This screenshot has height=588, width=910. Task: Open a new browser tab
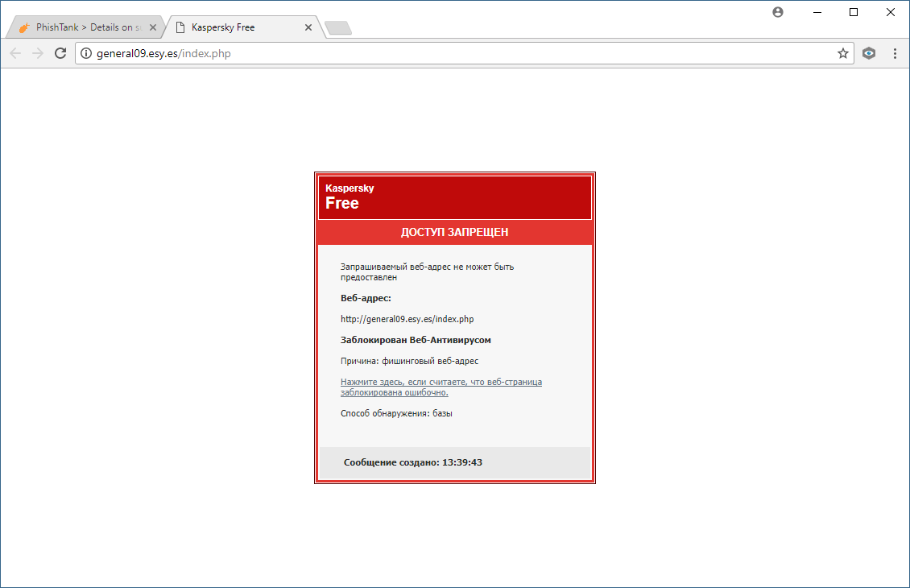click(x=337, y=27)
